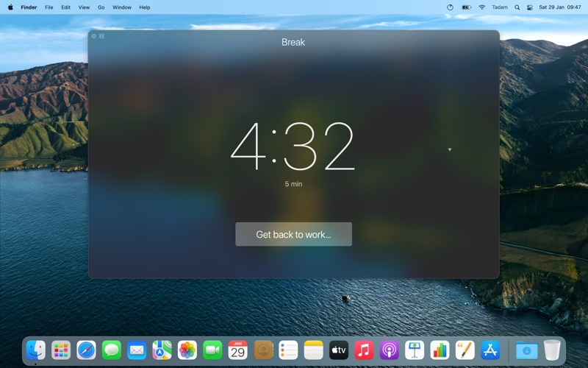This screenshot has height=368, width=588.
Task: Open Numbers from the Dock
Action: point(440,350)
